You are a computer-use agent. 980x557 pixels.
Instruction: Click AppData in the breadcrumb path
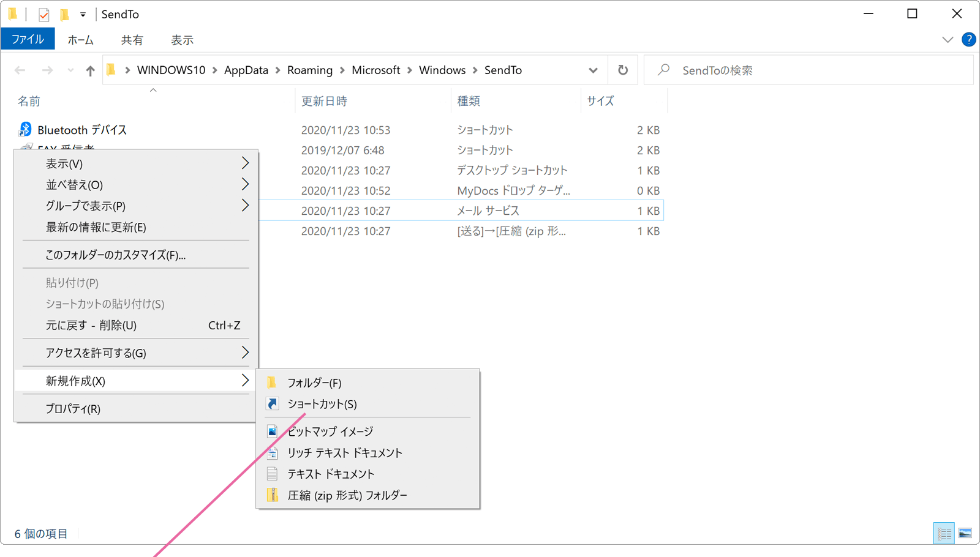[246, 70]
